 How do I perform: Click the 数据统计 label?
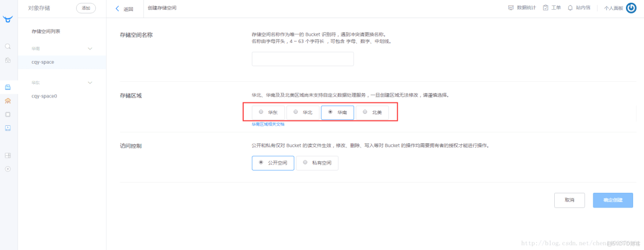click(526, 8)
